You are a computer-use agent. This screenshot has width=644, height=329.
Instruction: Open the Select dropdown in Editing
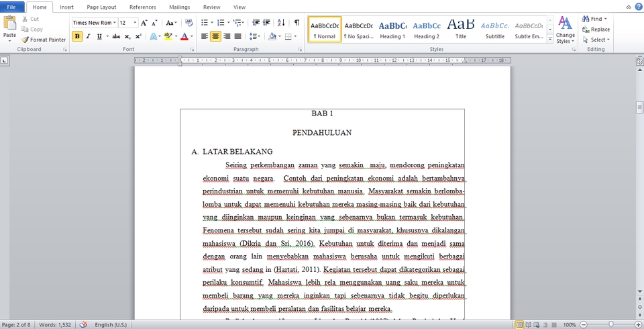[596, 40]
